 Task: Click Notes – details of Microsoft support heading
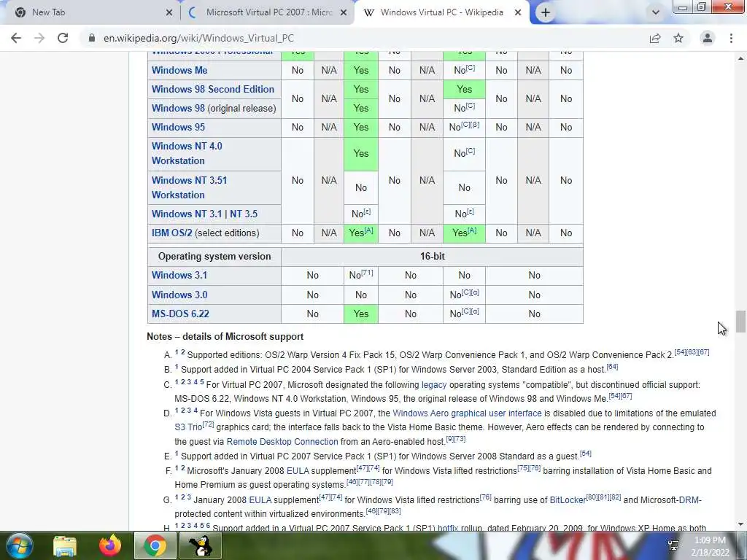tap(225, 337)
